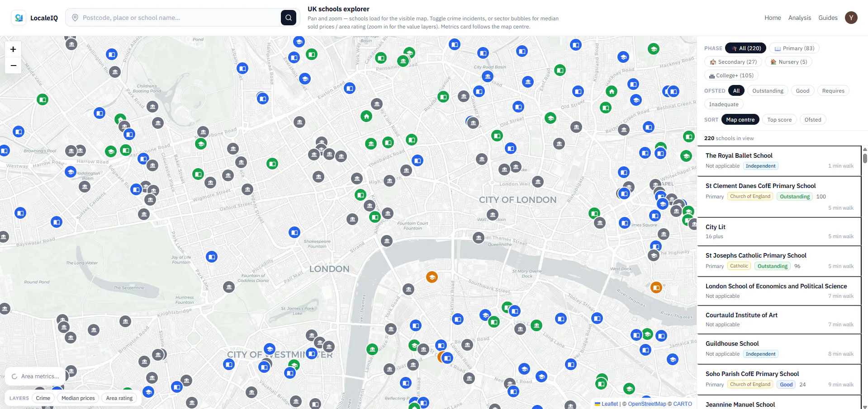Screen dimensions: 868x409
Task: Open London School of Economics card
Action: coord(779,291)
